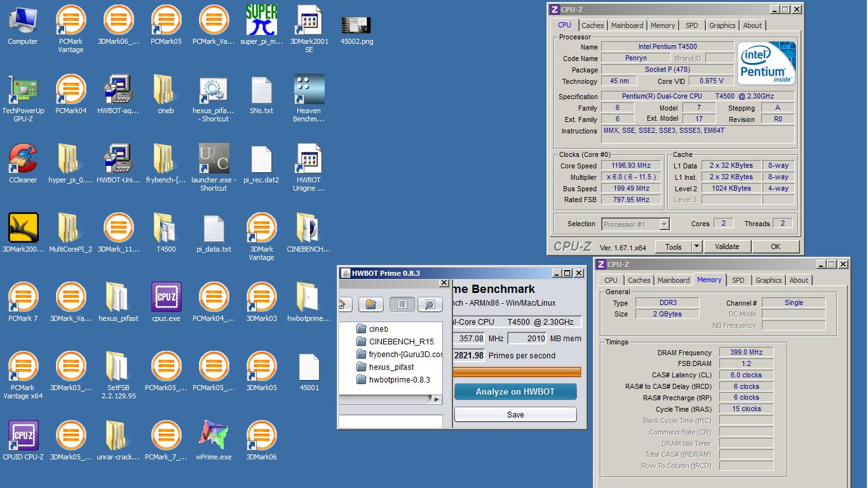The image size is (868, 488).
Task: Toggle Details view in file chooser
Action: point(430,304)
